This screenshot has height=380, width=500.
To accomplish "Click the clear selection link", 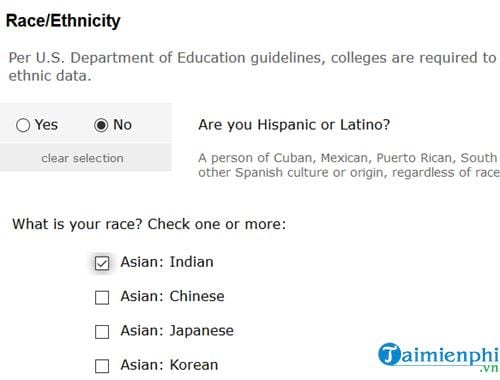I will pos(82,158).
